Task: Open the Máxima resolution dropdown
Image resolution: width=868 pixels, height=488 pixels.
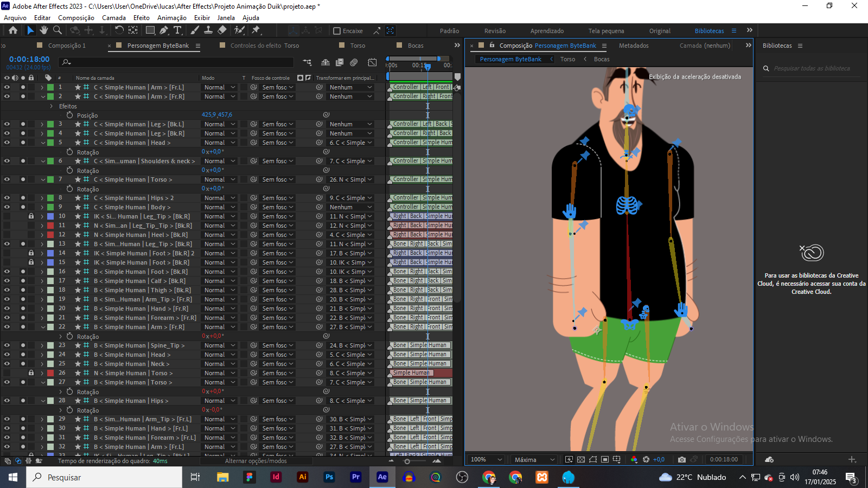Action: point(534,459)
